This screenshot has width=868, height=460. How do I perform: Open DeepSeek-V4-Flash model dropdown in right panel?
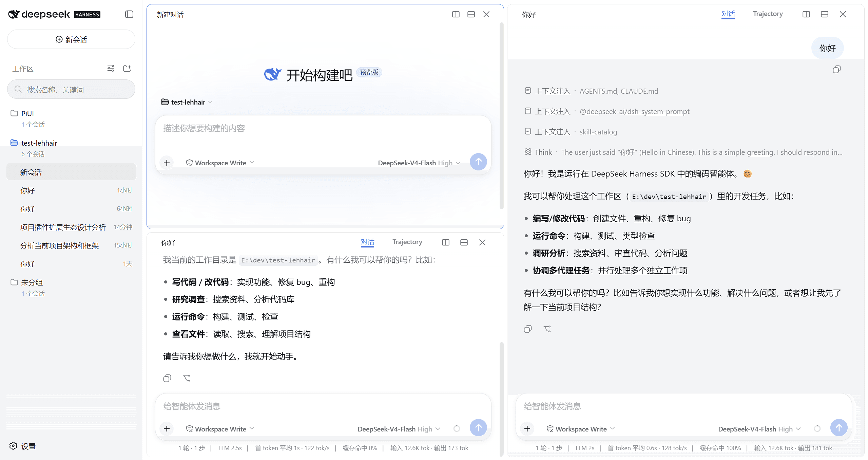(759, 429)
